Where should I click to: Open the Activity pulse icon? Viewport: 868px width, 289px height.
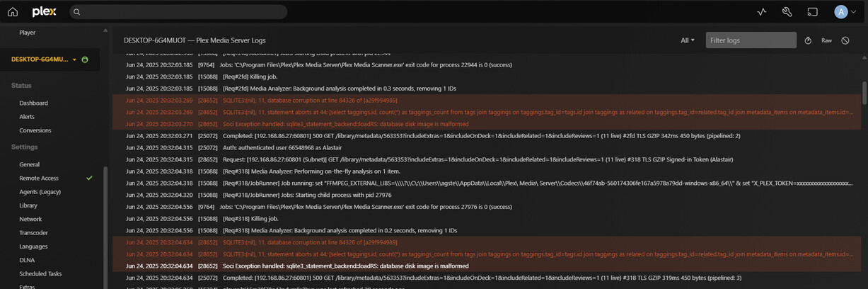(x=762, y=12)
